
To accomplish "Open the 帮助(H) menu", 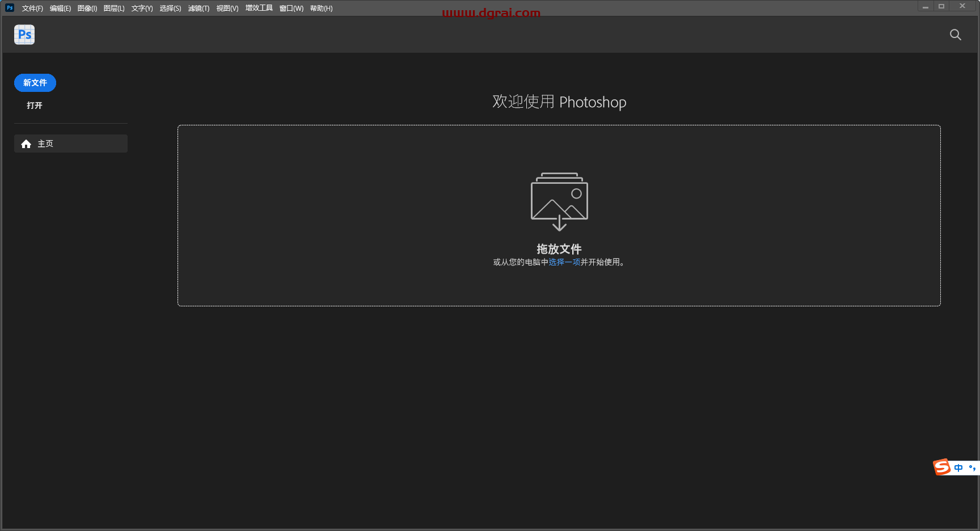I will click(322, 8).
